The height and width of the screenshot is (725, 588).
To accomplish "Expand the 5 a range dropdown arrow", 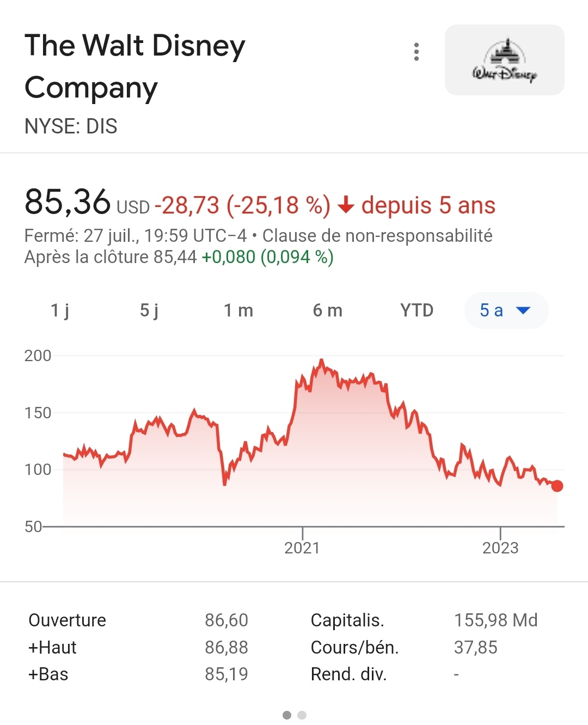I will [x=523, y=310].
